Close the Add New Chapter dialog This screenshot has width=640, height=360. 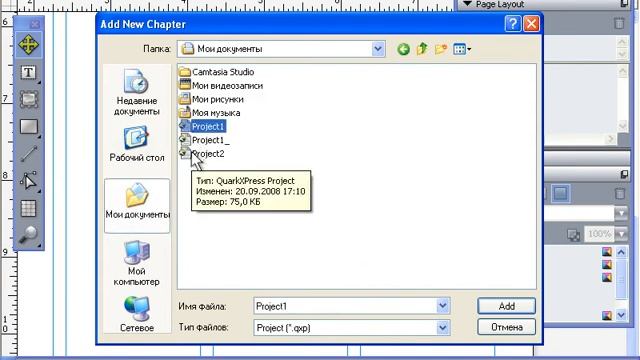(x=531, y=24)
